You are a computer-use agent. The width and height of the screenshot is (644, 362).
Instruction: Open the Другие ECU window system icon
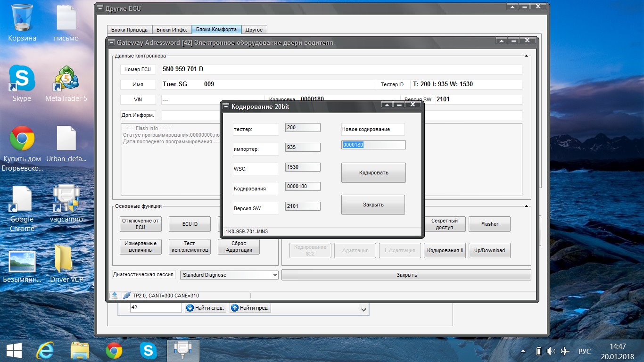click(x=99, y=8)
